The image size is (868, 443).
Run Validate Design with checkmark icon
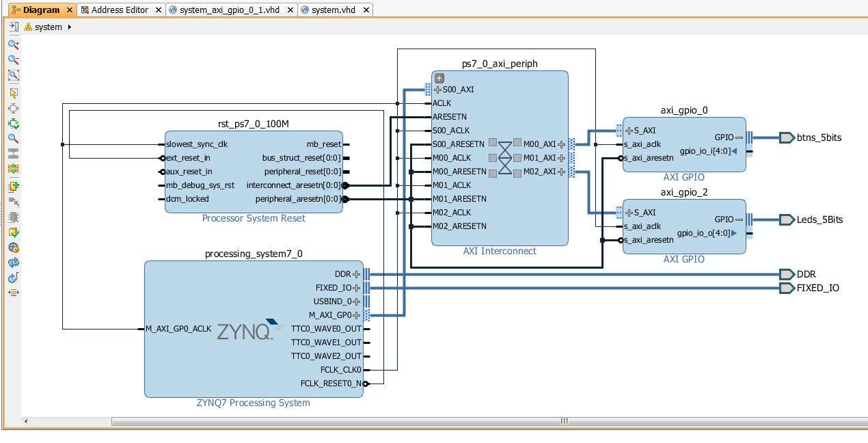pos(12,232)
